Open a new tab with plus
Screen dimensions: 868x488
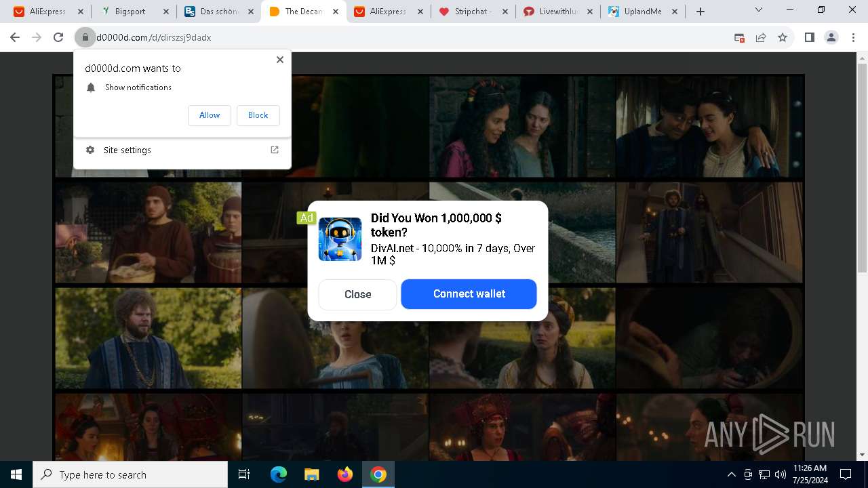701,12
